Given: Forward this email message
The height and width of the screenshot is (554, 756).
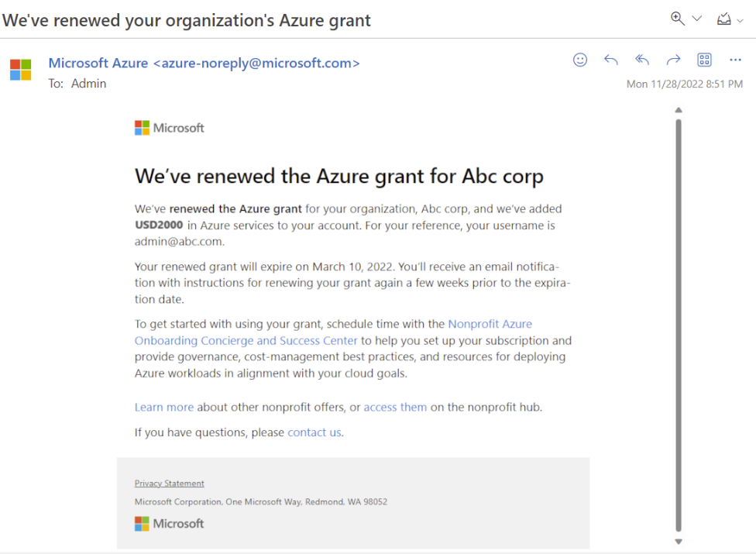Looking at the screenshot, I should click(673, 60).
